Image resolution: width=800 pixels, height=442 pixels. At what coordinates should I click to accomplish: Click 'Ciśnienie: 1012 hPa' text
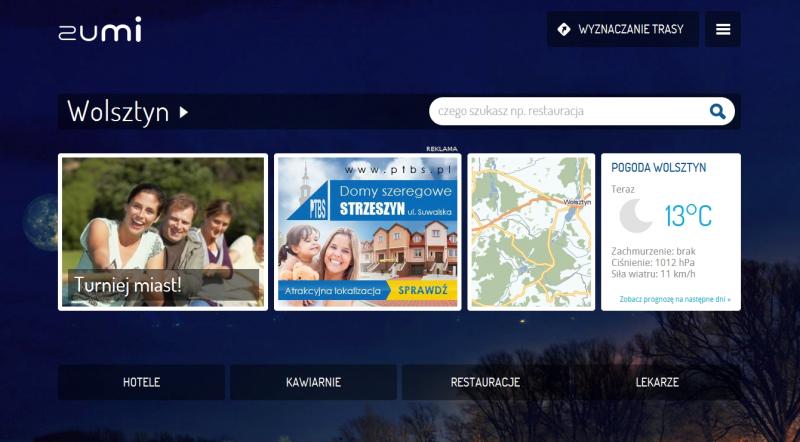653,263
